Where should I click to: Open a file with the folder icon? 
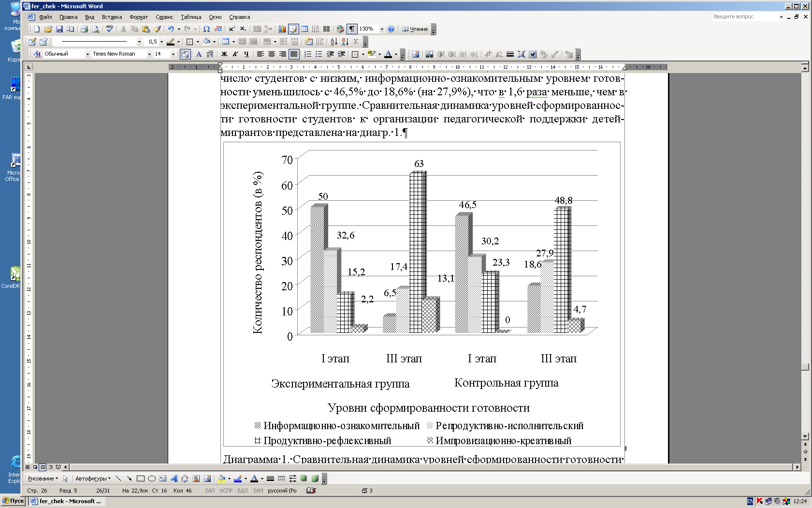(x=48, y=29)
